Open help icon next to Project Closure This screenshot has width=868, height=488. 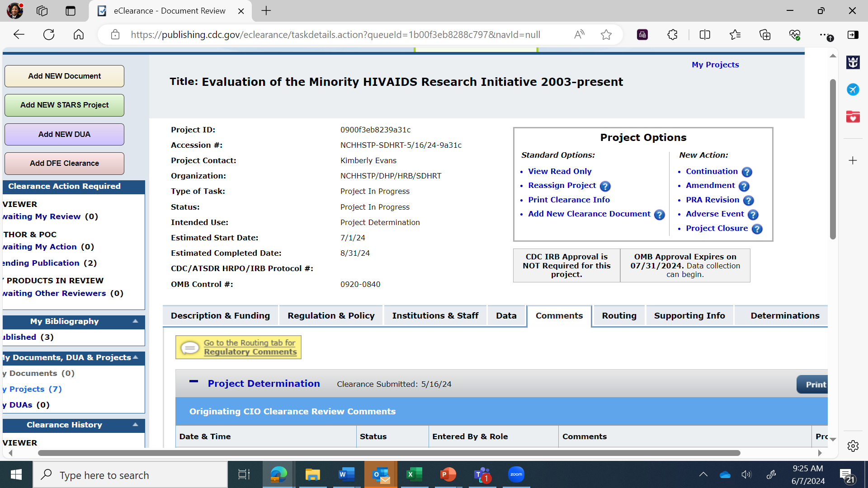click(x=757, y=229)
